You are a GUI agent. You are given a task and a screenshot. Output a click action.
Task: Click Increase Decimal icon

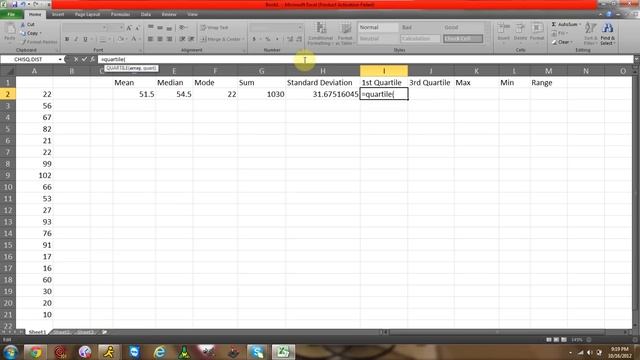290,39
